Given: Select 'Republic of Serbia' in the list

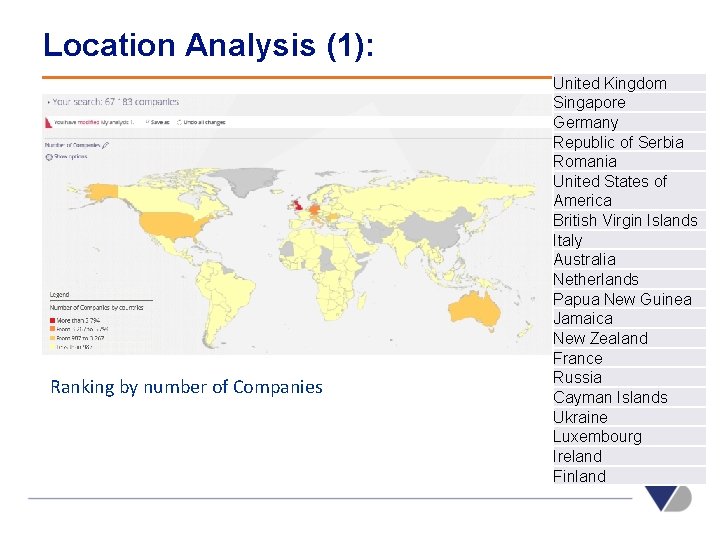Looking at the screenshot, I should [629, 142].
